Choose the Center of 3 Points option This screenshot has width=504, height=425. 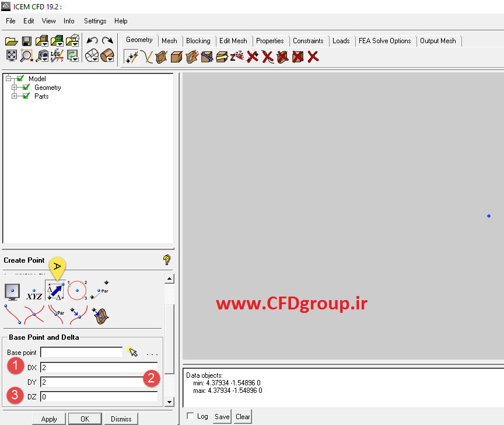pos(78,290)
